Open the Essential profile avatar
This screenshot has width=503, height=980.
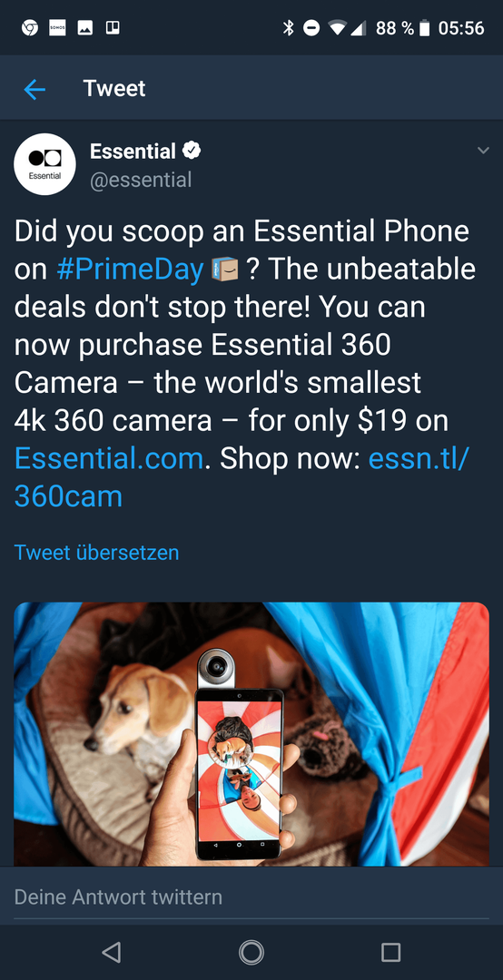point(44,164)
